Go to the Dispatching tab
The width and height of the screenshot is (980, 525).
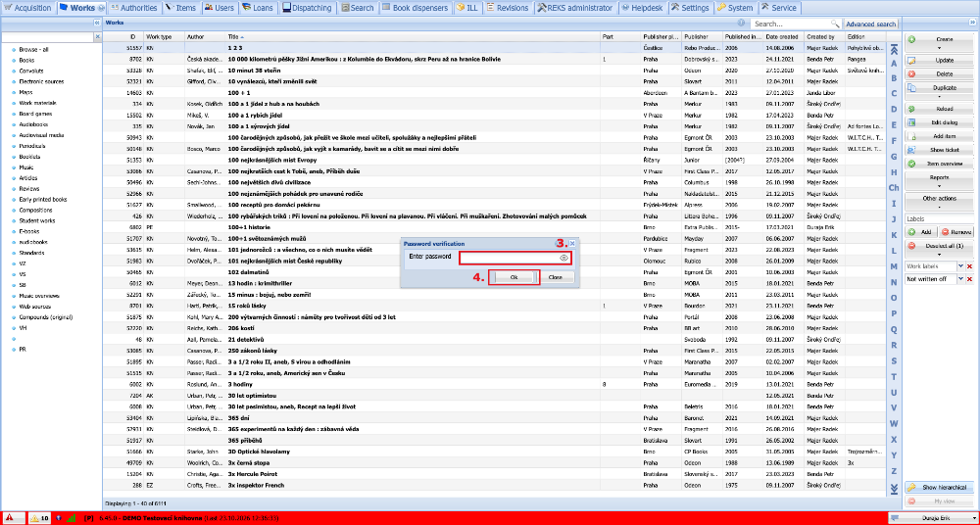[308, 8]
